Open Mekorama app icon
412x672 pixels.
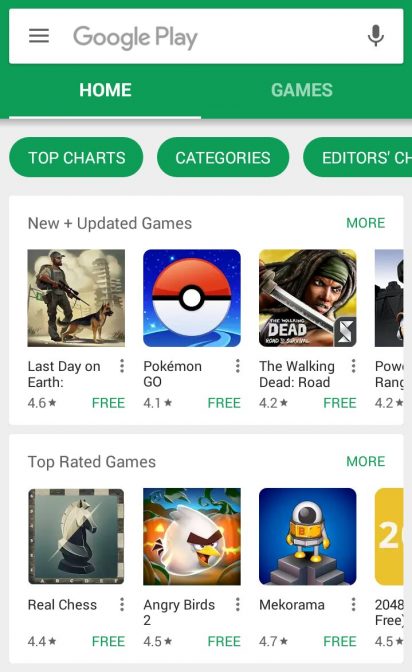(x=307, y=536)
